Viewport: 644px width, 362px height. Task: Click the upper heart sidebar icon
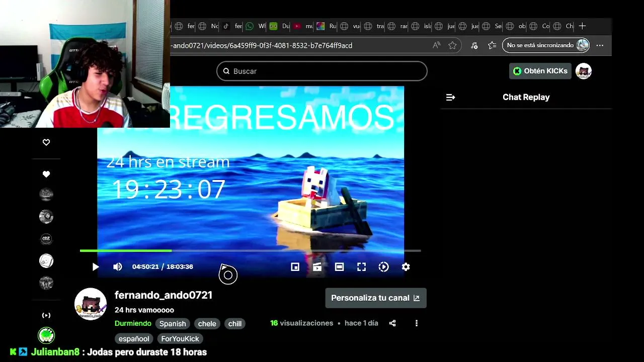(x=46, y=143)
